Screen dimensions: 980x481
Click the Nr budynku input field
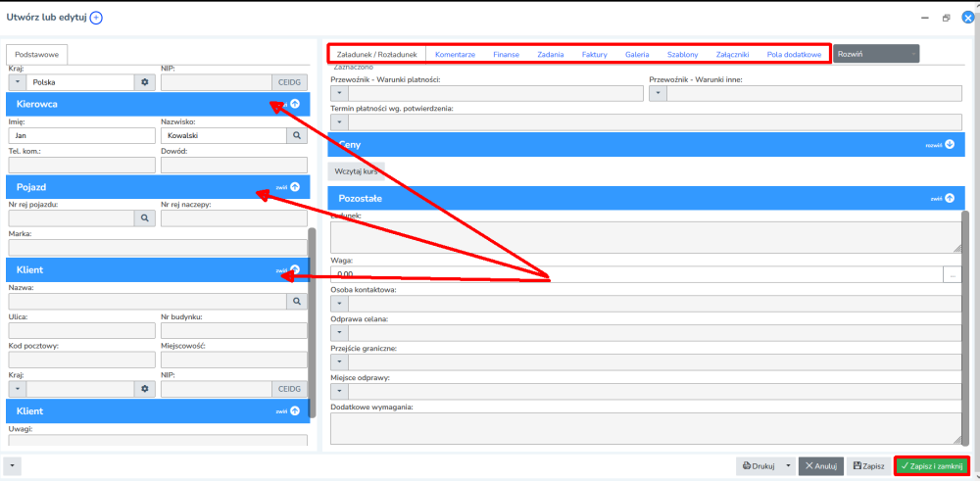[234, 330]
